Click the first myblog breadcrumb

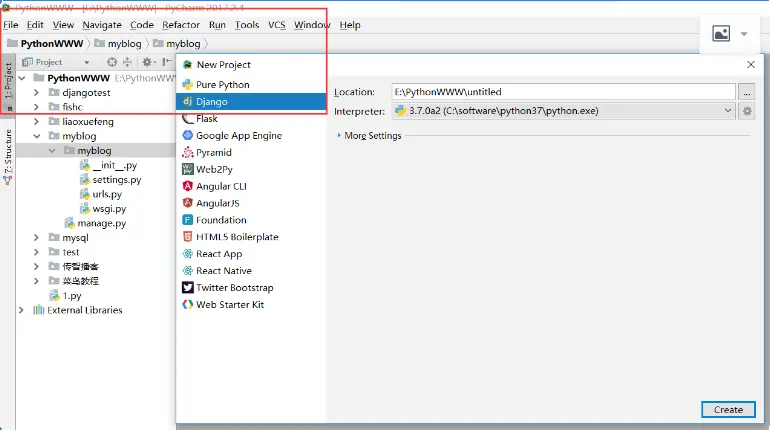click(x=118, y=44)
